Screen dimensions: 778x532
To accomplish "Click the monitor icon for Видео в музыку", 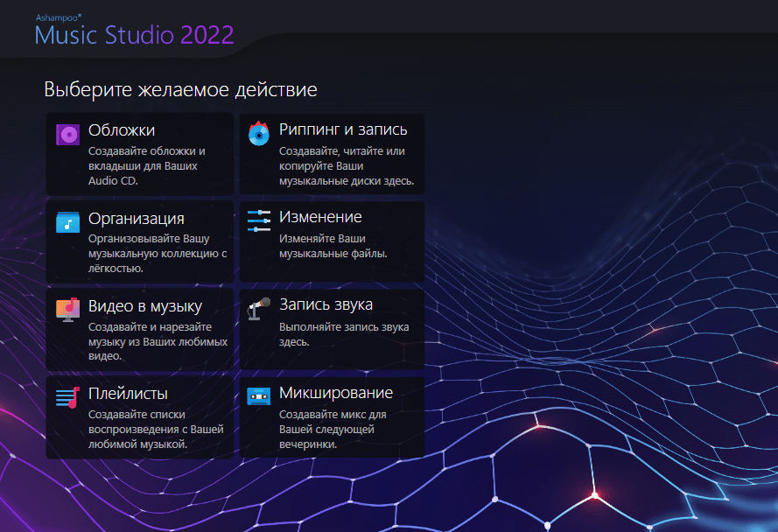I will tap(68, 310).
